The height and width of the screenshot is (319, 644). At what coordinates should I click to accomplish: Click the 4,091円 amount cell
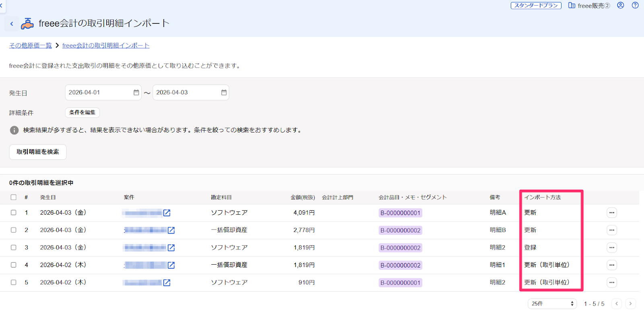pos(304,213)
